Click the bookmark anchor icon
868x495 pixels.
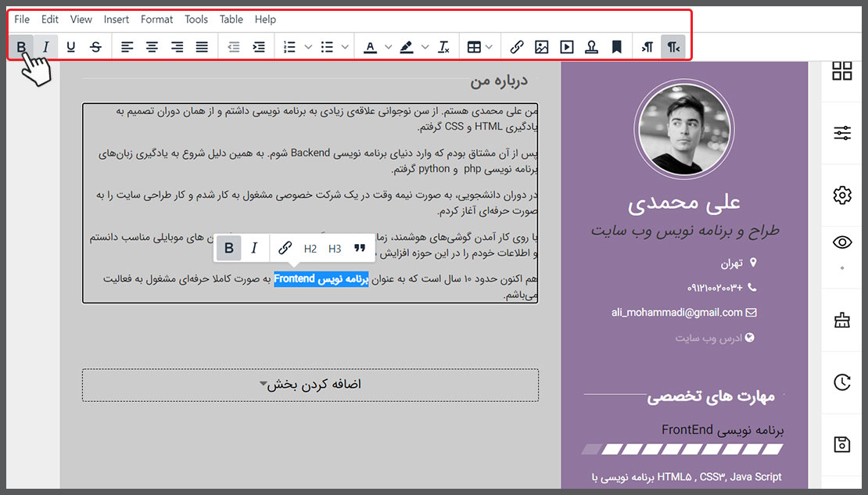click(x=616, y=47)
